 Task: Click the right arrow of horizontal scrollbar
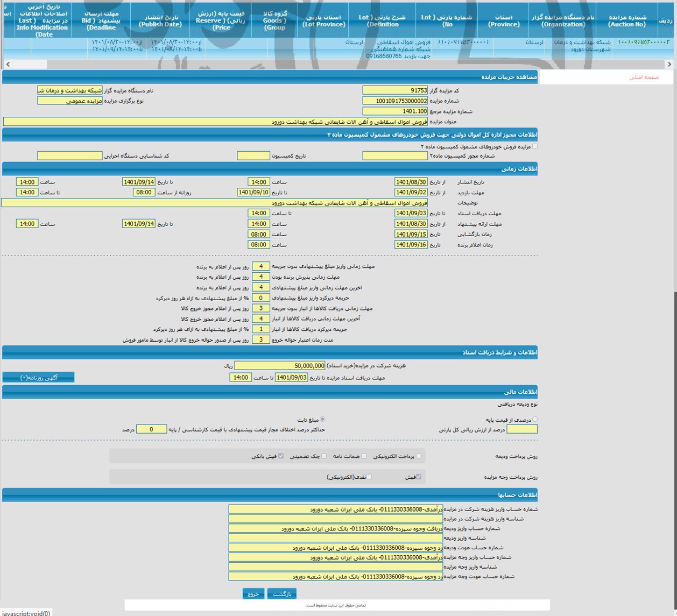[x=669, y=64]
